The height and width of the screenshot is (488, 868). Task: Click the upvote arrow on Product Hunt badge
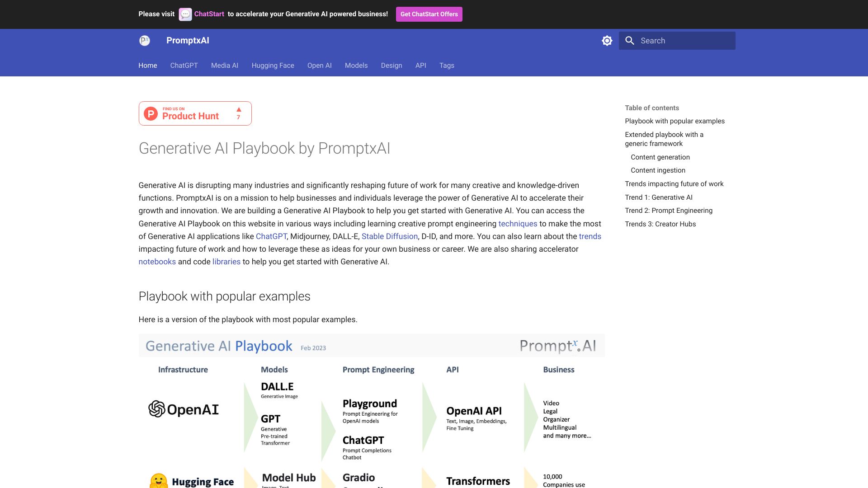[x=238, y=110]
